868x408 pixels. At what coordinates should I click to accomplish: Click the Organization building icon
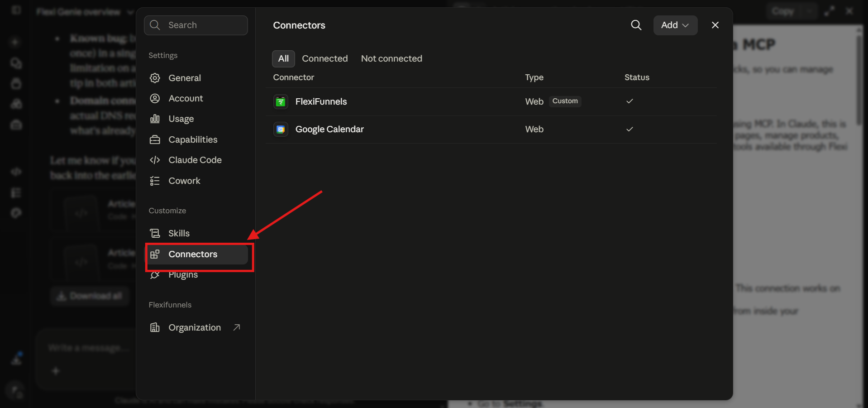(x=155, y=327)
